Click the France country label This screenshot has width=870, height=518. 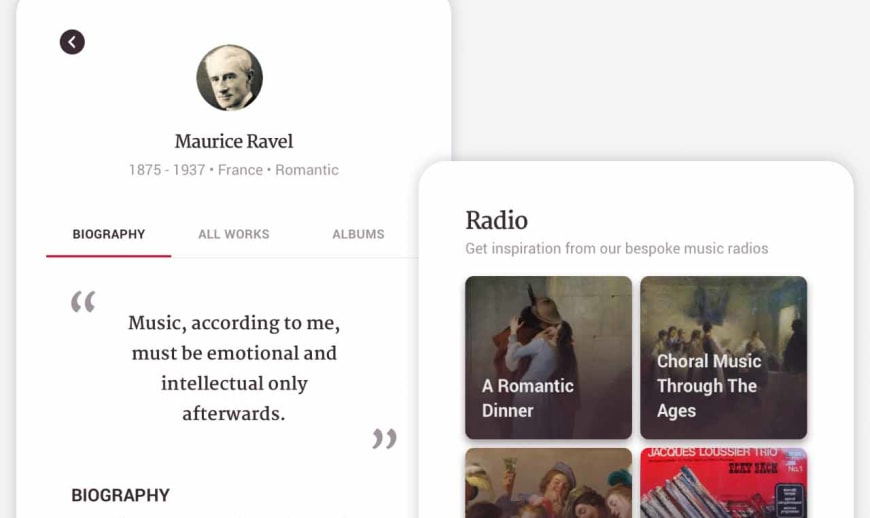(240, 170)
